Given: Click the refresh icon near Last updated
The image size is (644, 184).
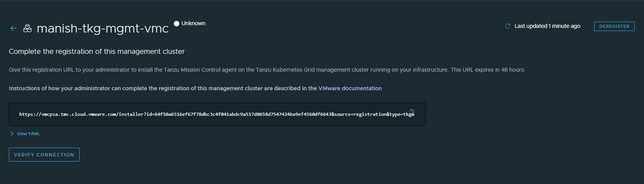Looking at the screenshot, I should (x=508, y=26).
